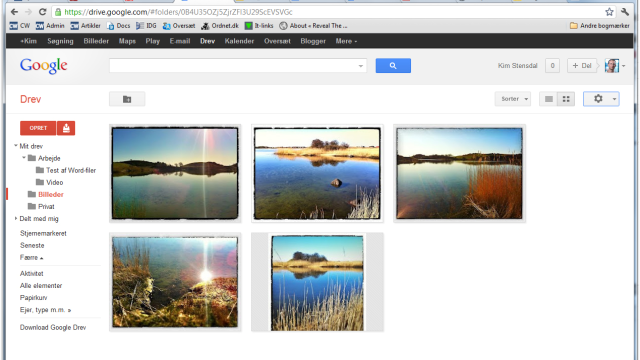Switch to list view icon

(549, 99)
